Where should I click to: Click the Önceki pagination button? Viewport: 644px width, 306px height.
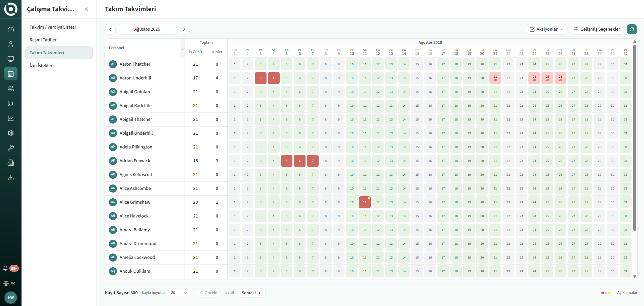click(208, 293)
